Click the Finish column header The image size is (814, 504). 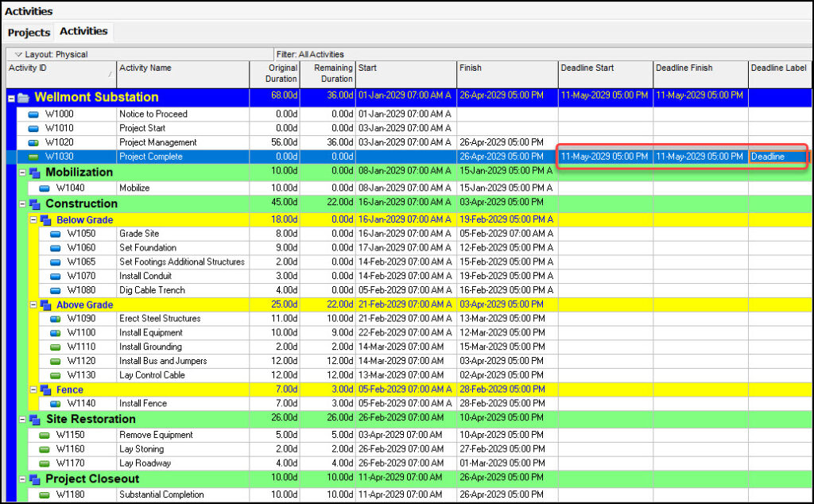click(x=507, y=74)
